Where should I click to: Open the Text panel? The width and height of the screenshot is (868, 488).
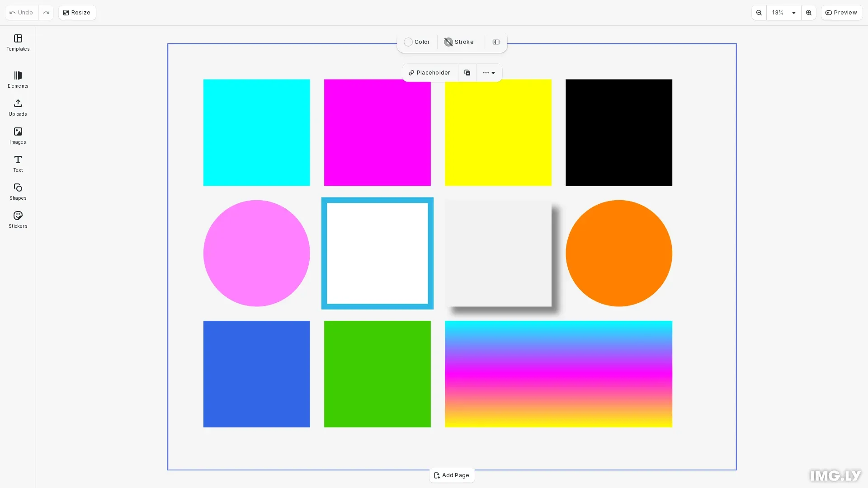click(x=17, y=163)
